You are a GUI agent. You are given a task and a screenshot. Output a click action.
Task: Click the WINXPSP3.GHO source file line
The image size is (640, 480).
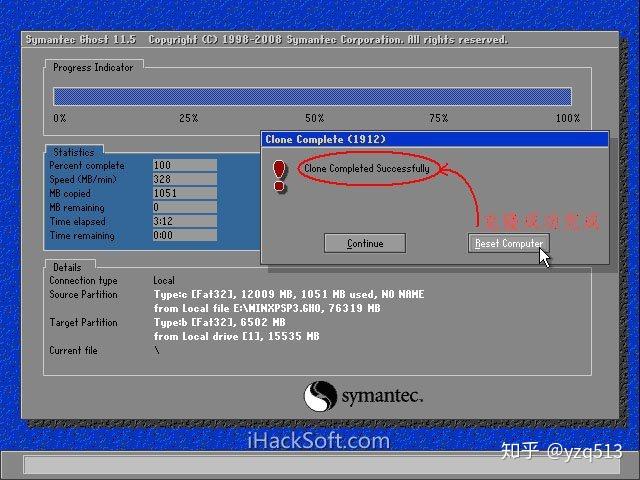[267, 308]
